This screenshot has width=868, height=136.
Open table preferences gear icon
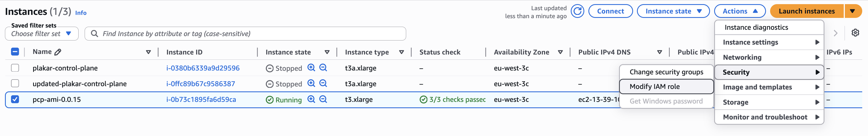[855, 33]
